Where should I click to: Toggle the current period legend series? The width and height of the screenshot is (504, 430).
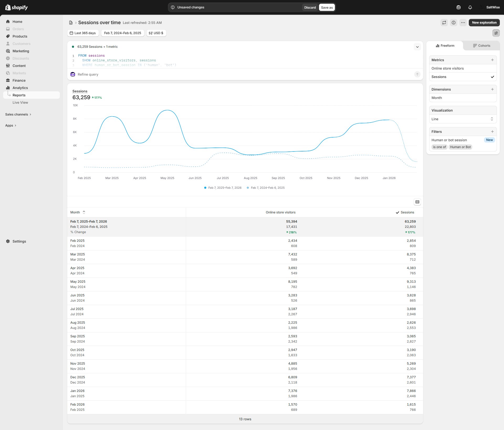click(223, 188)
